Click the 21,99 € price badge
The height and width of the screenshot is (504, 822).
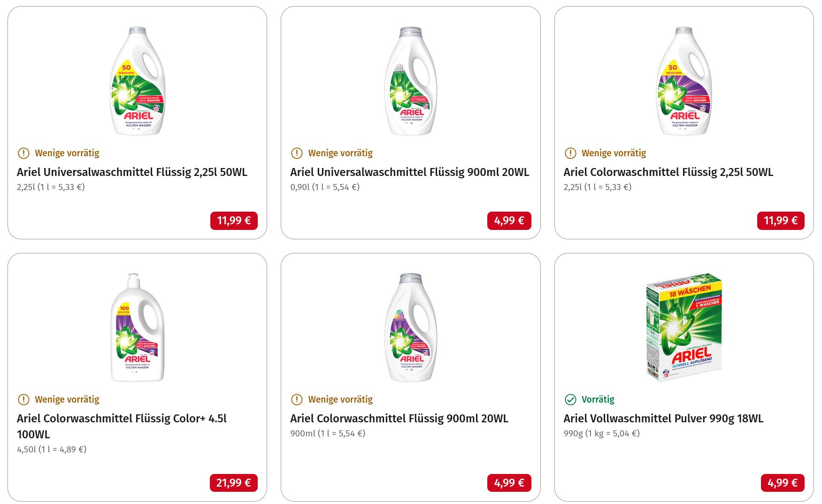[233, 483]
